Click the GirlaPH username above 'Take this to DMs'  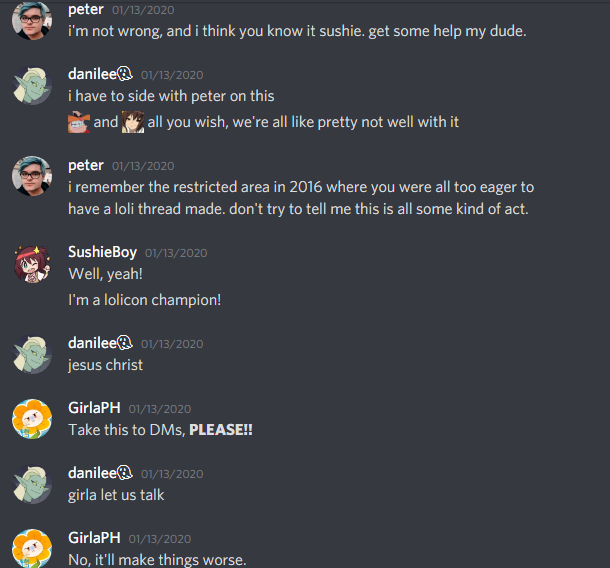click(94, 408)
